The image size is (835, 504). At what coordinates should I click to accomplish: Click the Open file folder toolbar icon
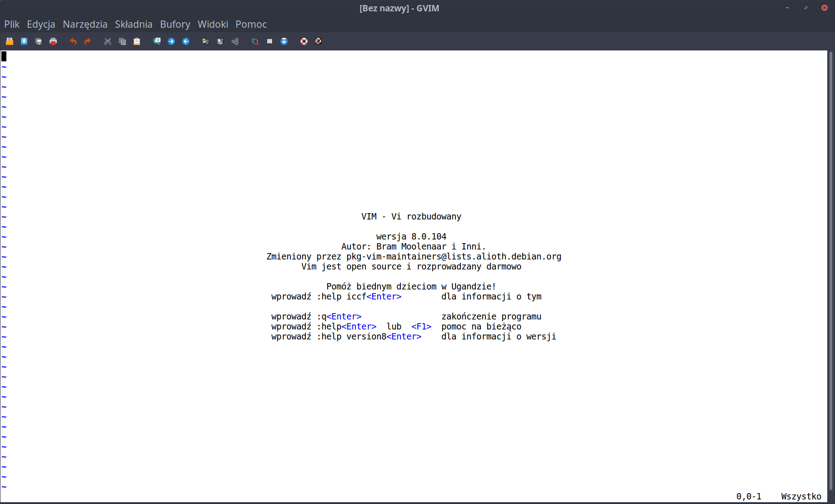coord(10,41)
